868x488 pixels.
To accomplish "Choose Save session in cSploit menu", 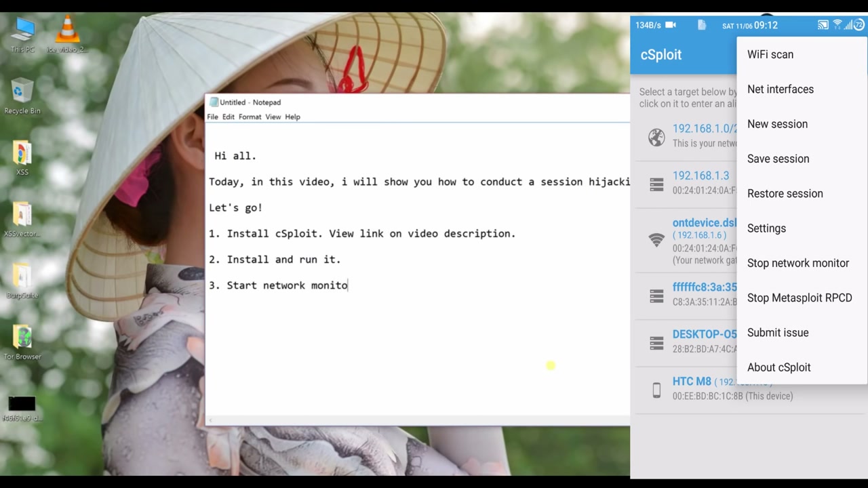I will [802, 159].
